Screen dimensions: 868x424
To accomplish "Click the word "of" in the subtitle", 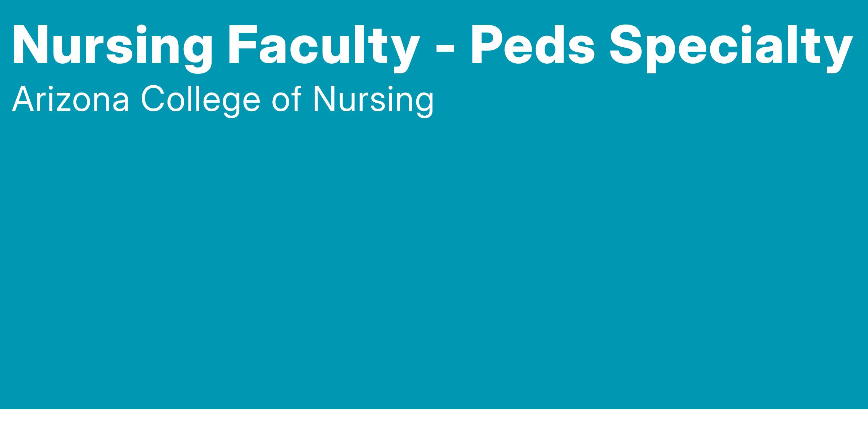I will pos(286,99).
